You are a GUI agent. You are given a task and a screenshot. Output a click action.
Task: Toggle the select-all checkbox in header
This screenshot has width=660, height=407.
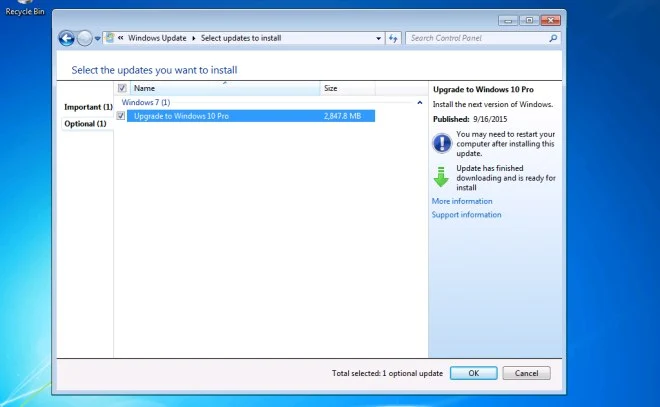pyautogui.click(x=122, y=88)
